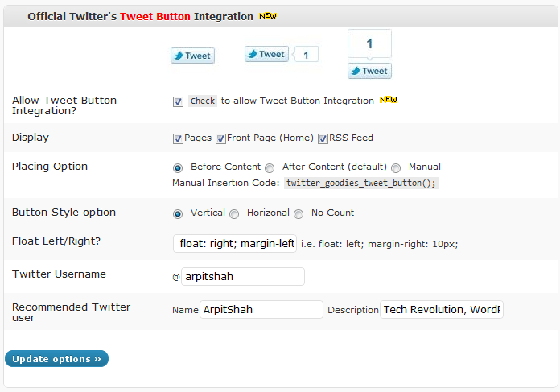560x392 pixels.
Task: Click the Description field with Tech Revolution
Action: (442, 309)
